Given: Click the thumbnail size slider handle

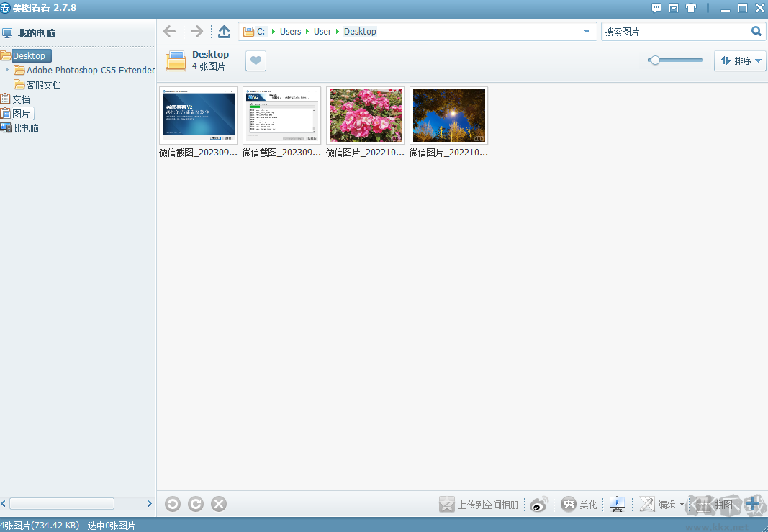Looking at the screenshot, I should [x=654, y=60].
